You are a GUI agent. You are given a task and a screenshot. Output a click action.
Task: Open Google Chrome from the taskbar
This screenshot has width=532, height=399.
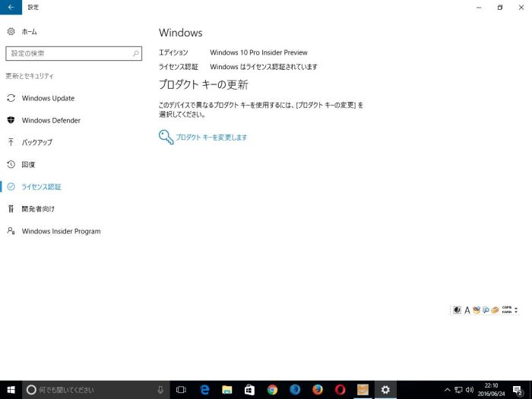(x=272, y=389)
